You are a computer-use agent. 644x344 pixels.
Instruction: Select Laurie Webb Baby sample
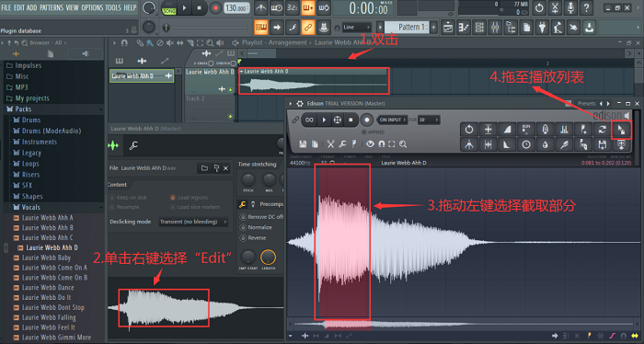click(46, 258)
